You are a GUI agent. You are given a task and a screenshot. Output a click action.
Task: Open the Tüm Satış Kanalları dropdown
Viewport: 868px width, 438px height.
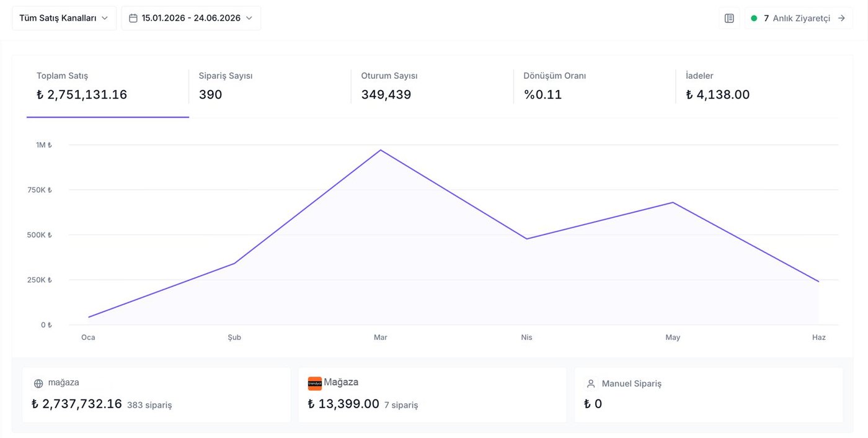(x=64, y=18)
